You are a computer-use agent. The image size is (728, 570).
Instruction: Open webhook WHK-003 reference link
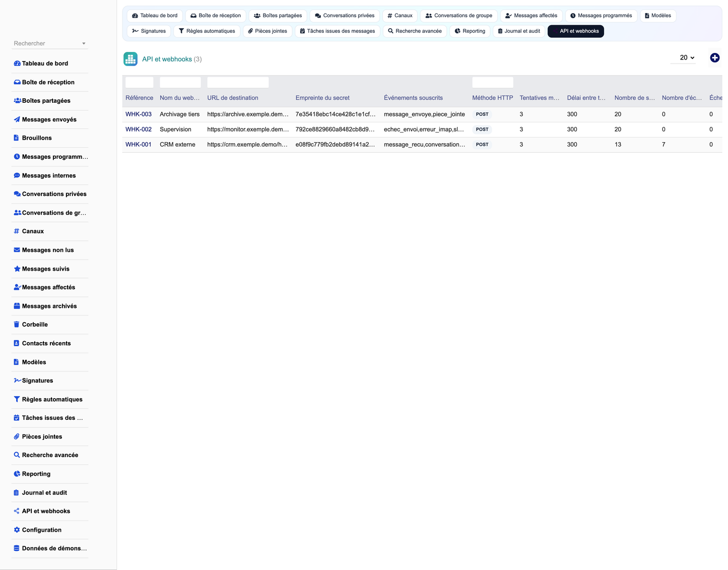[x=139, y=114]
